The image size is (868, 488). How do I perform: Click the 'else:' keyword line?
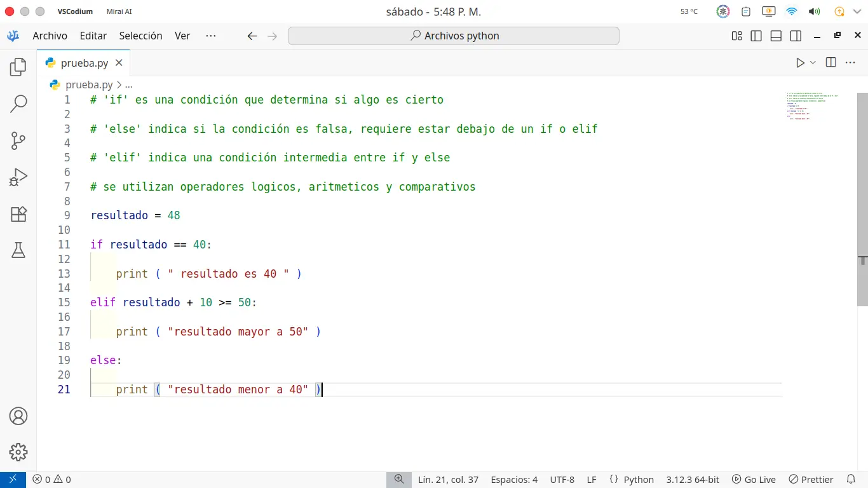click(106, 360)
